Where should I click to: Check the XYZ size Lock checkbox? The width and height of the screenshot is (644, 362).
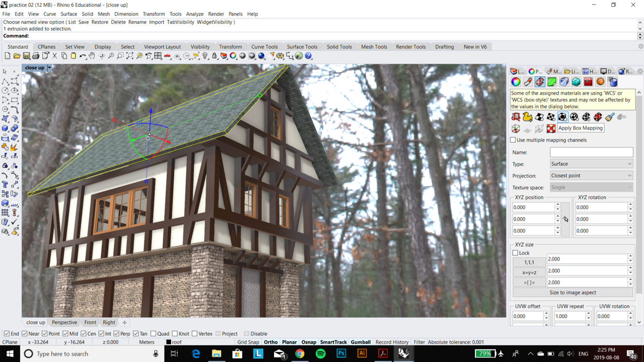(x=515, y=253)
